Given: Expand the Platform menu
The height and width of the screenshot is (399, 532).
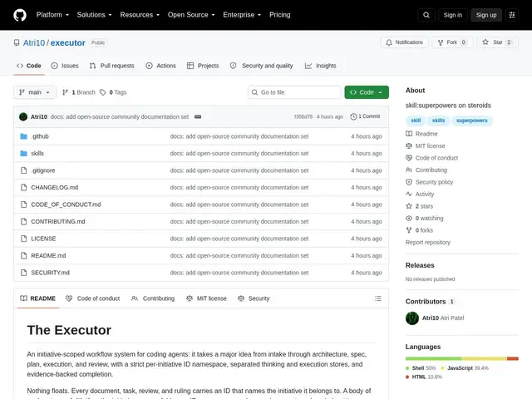Looking at the screenshot, I should (52, 15).
